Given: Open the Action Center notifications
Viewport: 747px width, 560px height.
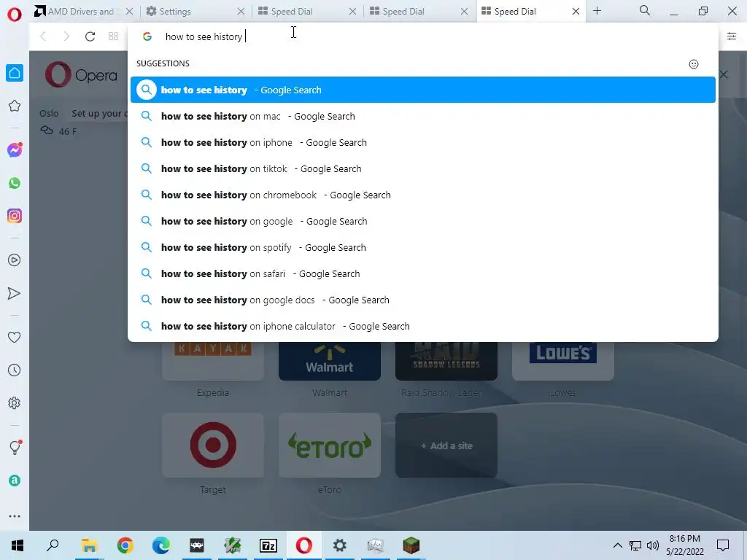Looking at the screenshot, I should (723, 545).
